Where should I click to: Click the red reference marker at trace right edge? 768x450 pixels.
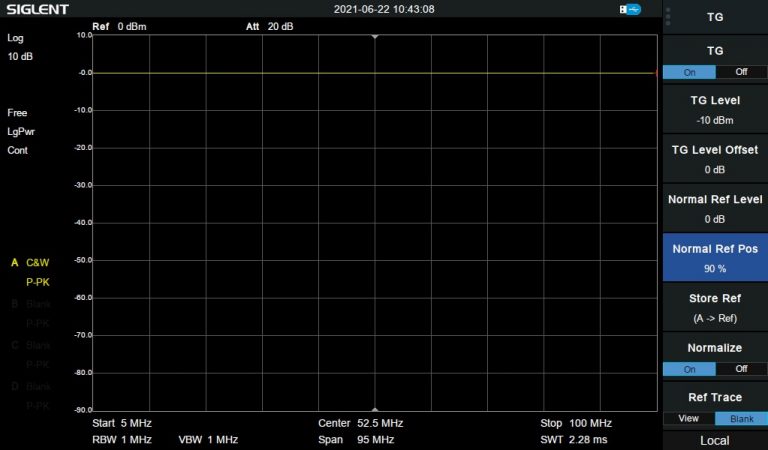[x=656, y=73]
